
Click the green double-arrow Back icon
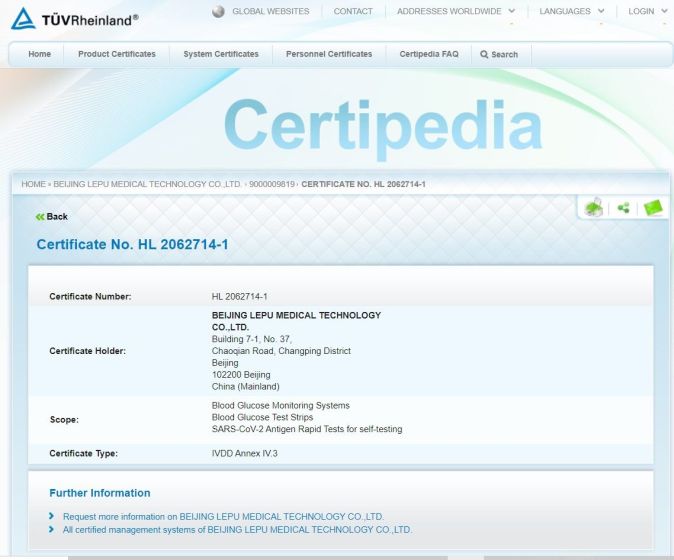point(40,217)
